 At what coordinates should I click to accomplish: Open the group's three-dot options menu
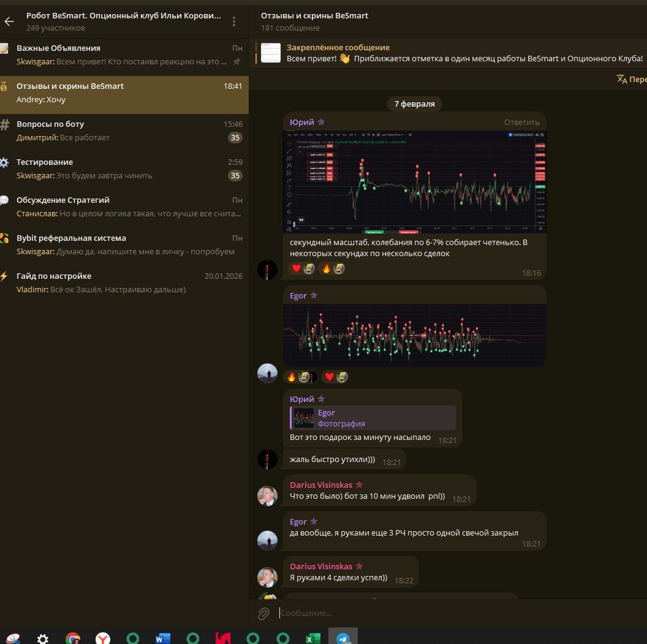(x=234, y=21)
